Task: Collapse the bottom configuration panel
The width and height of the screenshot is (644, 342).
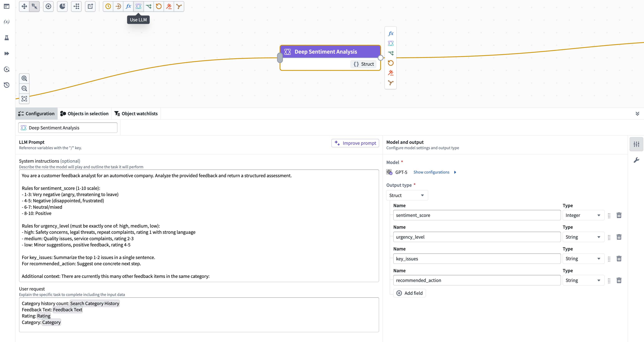Action: 637,114
